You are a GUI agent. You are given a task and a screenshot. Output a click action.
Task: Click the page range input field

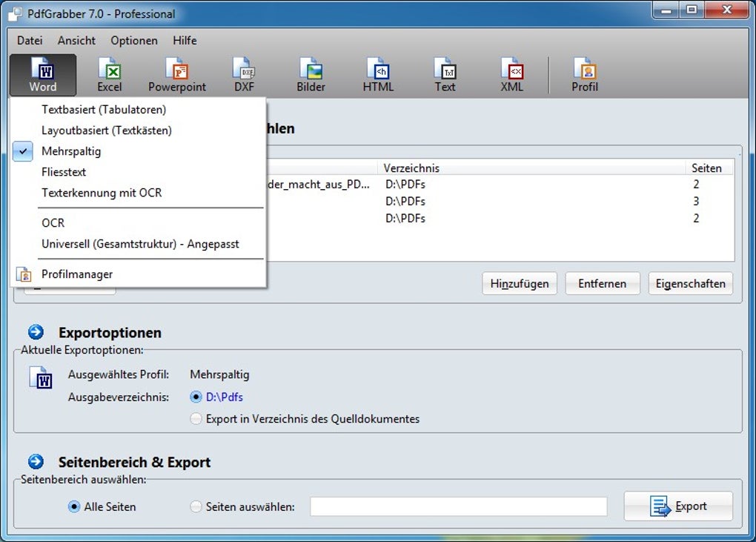pos(459,507)
